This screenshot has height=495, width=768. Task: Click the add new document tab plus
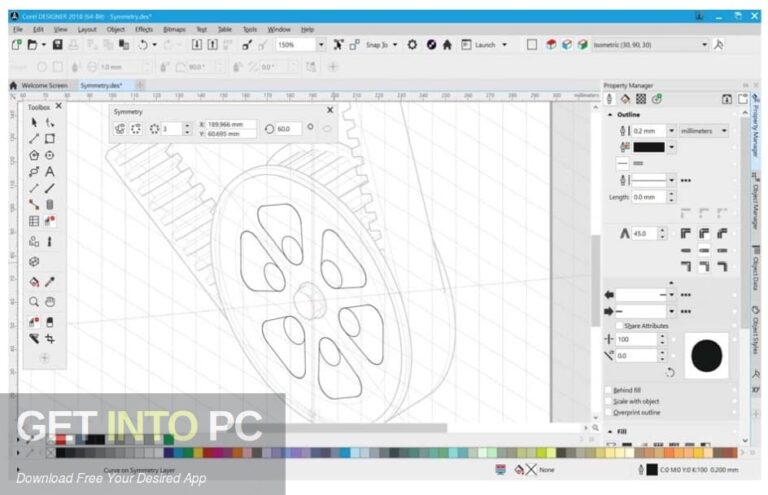pos(140,85)
